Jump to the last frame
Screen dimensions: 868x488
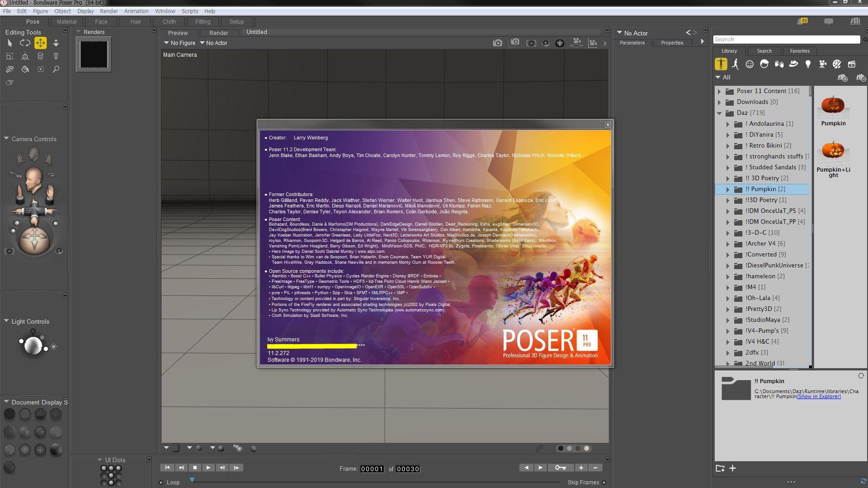tap(181, 468)
